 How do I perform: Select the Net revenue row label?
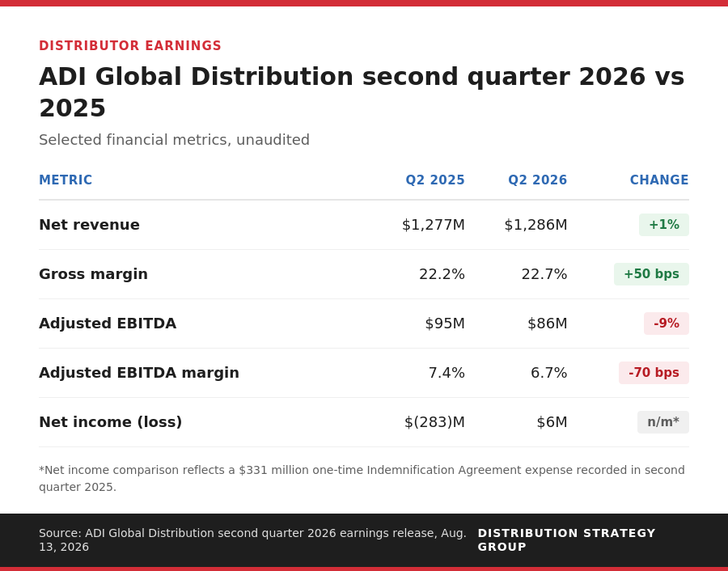click(89, 225)
